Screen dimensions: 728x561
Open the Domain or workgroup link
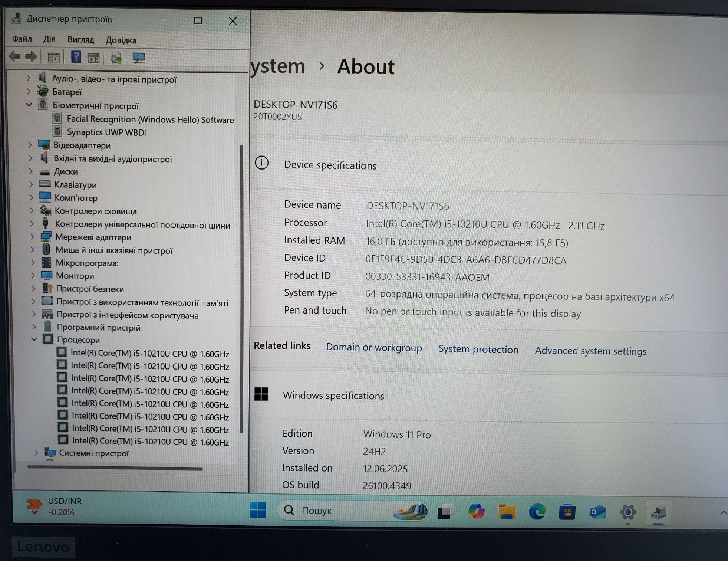[374, 347]
